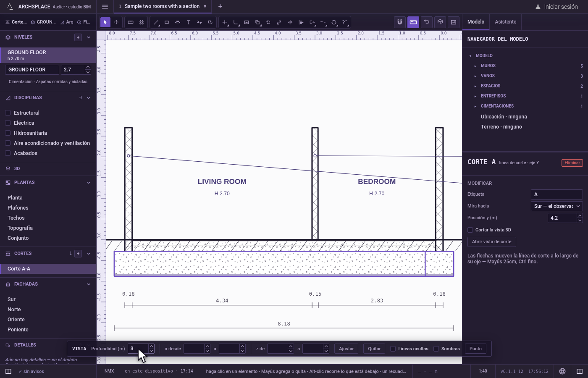
Task: Click the Abrir vista de corte button
Action: 492,242
